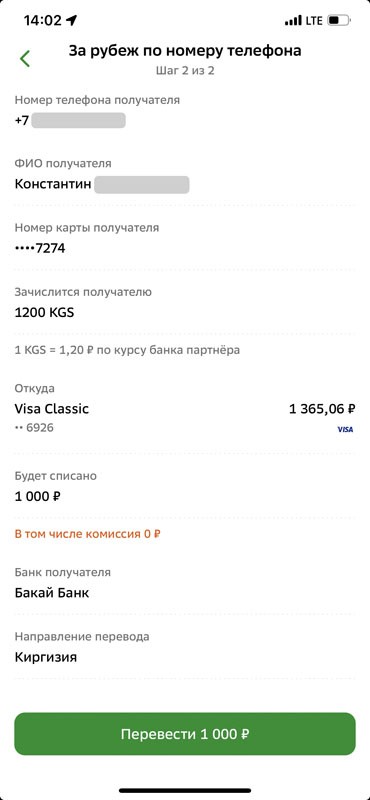Tap the 1200 KGS credited amount
This screenshot has width=370, height=800.
click(x=44, y=312)
